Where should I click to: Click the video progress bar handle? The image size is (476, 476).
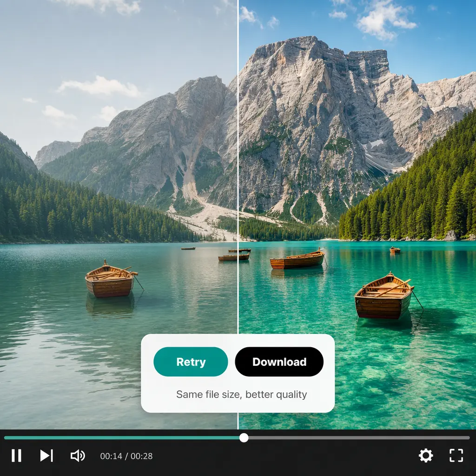[244, 438]
